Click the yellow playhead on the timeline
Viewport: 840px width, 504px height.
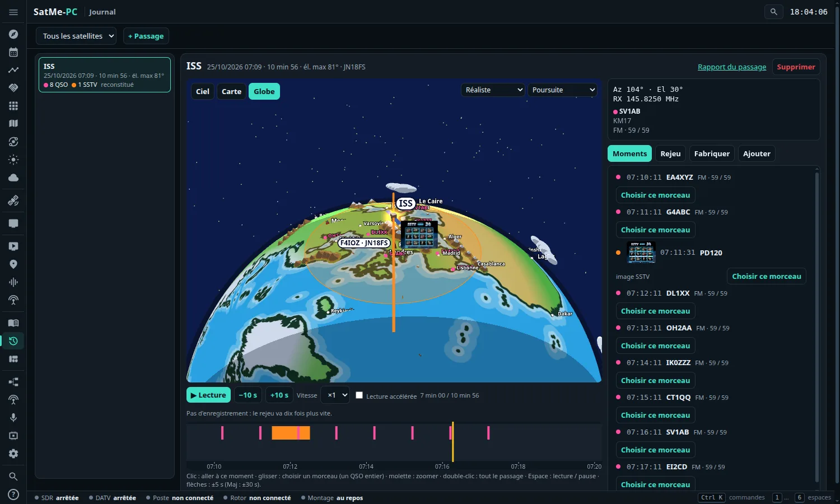[452, 441]
